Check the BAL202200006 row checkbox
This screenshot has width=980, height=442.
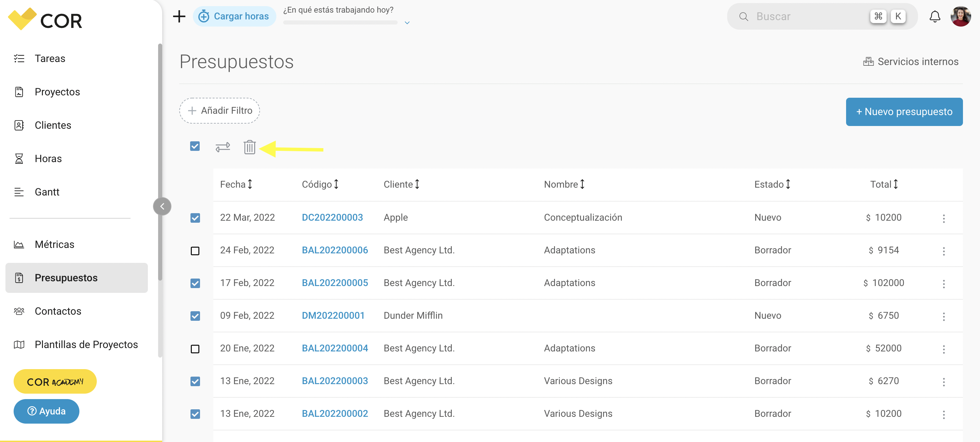pyautogui.click(x=195, y=251)
